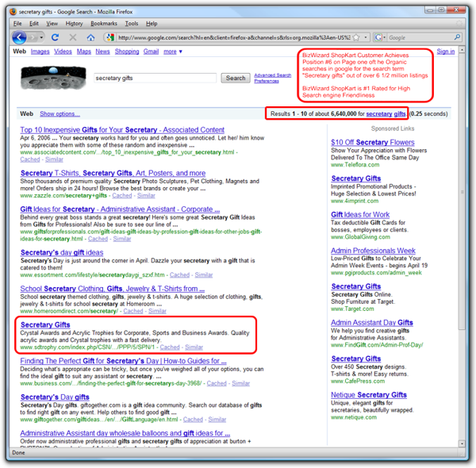Open the Gmail link
The image size is (476, 468).
pyautogui.click(x=152, y=52)
